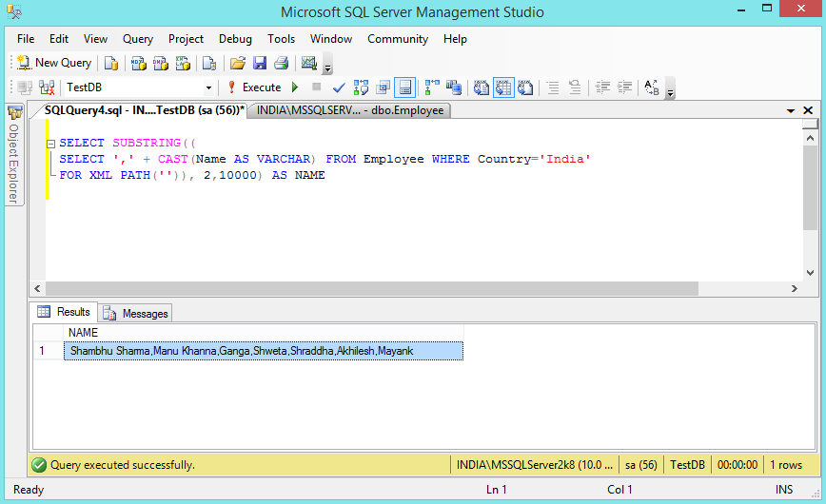
Task: Open the Project menu
Action: tap(186, 39)
